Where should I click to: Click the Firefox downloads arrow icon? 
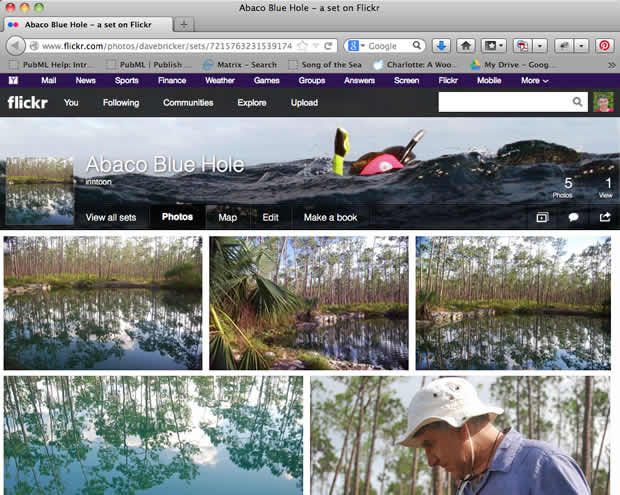[x=441, y=46]
